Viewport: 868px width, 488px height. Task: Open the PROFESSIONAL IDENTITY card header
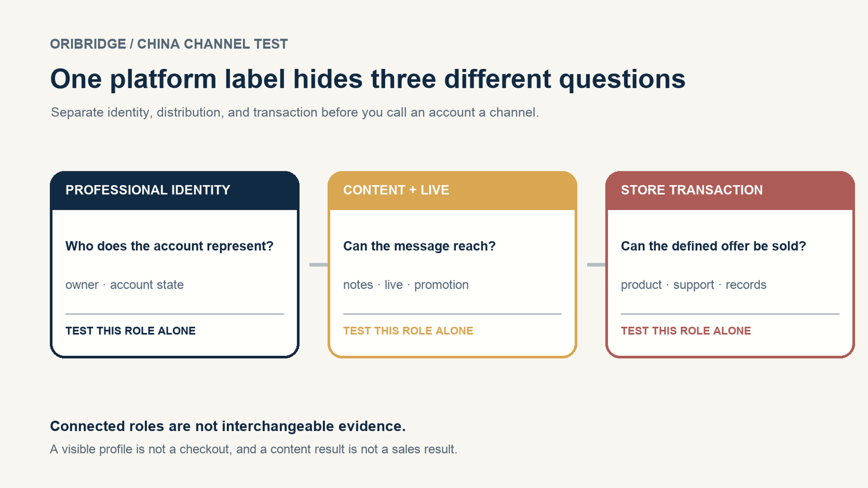tap(175, 190)
